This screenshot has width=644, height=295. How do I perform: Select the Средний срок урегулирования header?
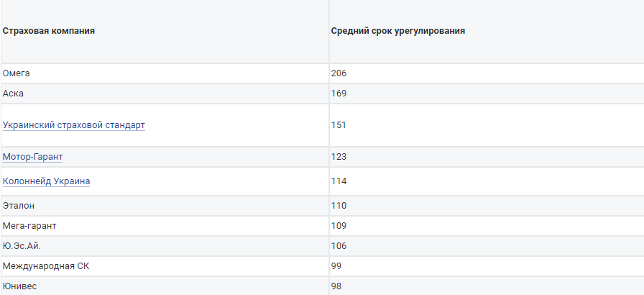[397, 32]
